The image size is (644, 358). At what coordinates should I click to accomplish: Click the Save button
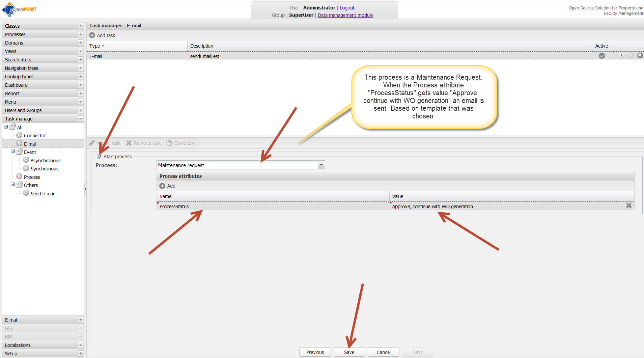(349, 352)
